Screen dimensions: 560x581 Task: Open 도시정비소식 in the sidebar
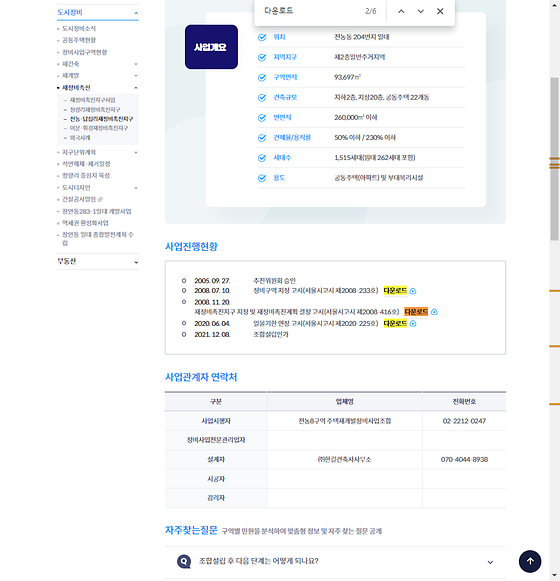79,29
